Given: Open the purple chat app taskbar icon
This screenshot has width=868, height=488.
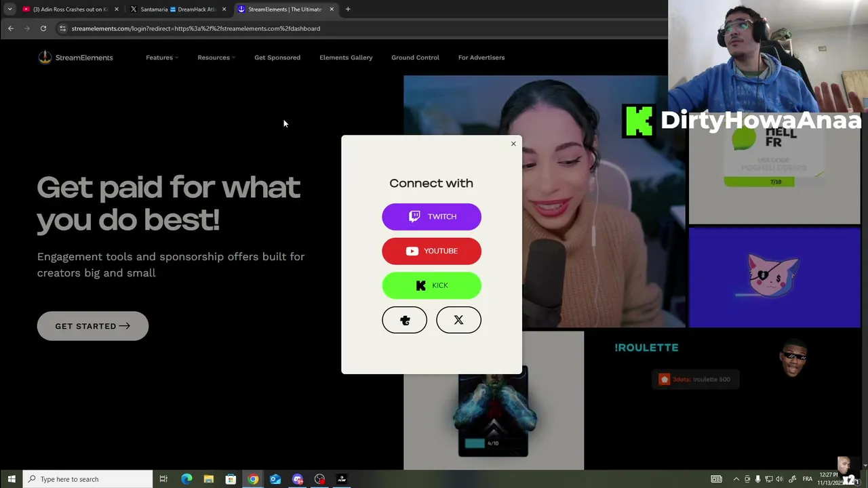Looking at the screenshot, I should click(x=297, y=479).
